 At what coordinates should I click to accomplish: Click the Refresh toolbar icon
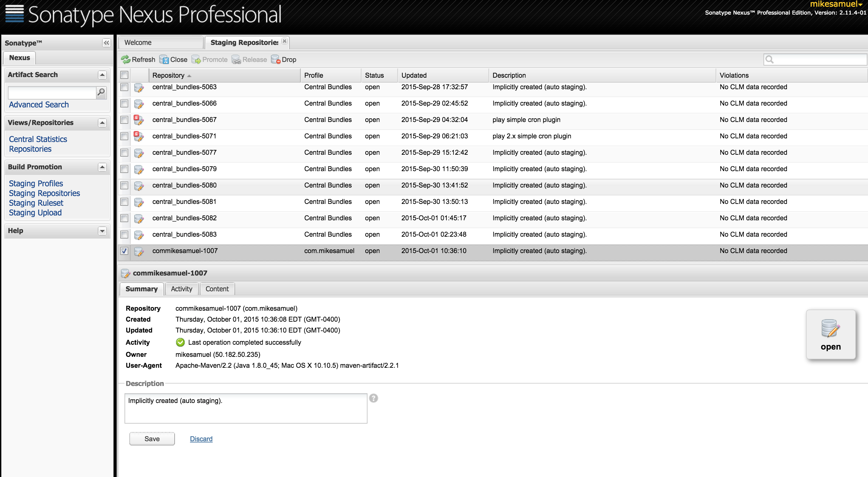(126, 59)
